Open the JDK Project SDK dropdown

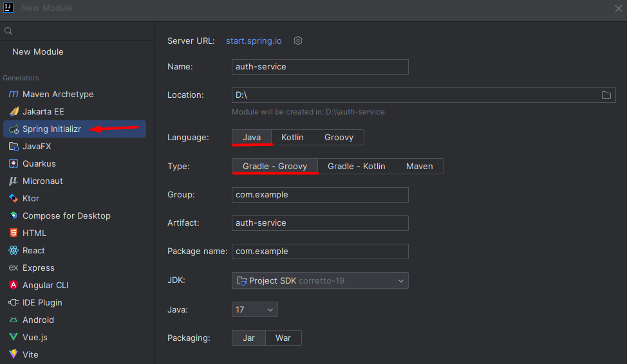(320, 281)
